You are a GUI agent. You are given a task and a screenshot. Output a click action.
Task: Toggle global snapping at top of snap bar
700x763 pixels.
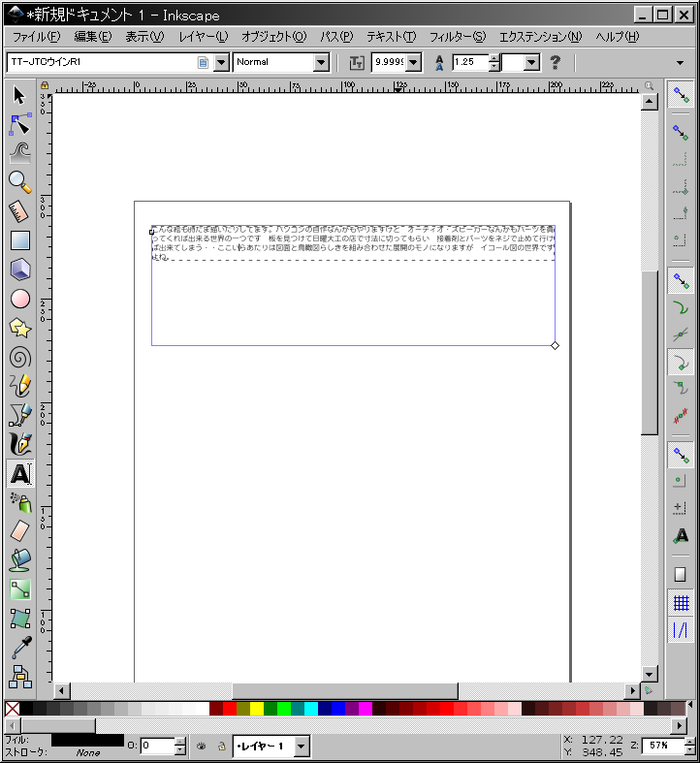pyautogui.click(x=681, y=95)
